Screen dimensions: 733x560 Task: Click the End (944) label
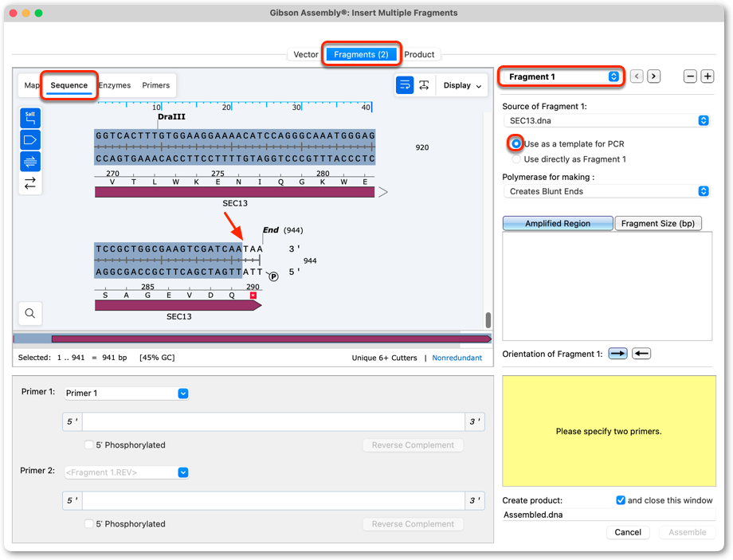click(283, 230)
